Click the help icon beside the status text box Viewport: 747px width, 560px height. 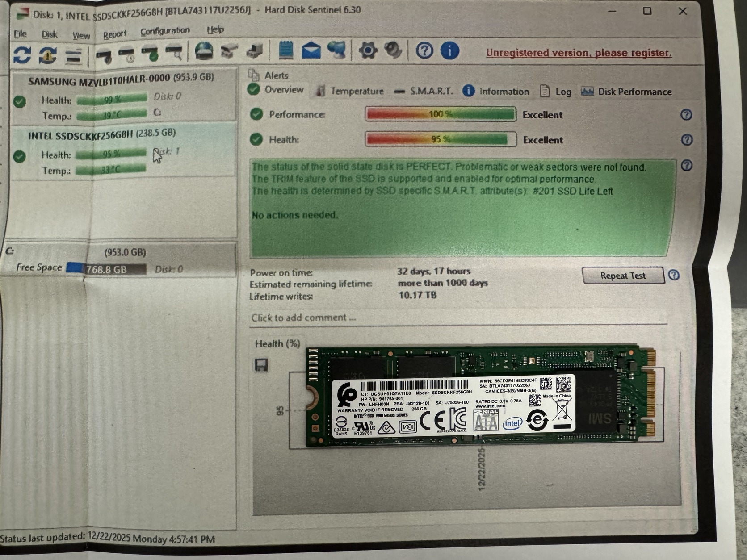tap(687, 166)
